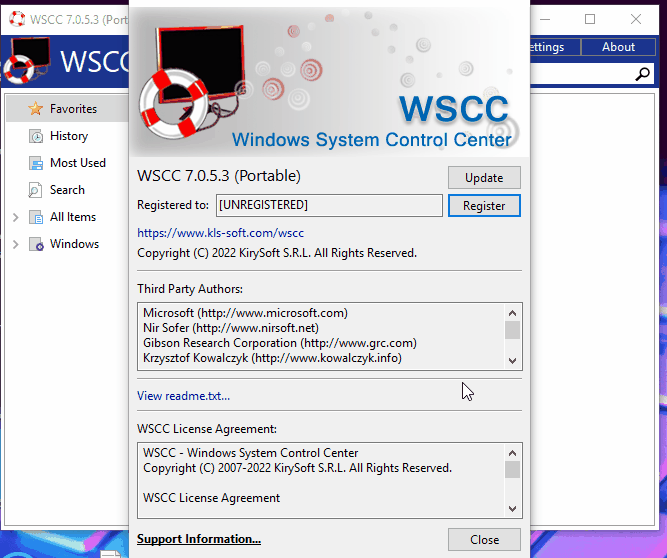Select Windows in the sidebar
Viewport: 667px width, 558px height.
(74, 244)
